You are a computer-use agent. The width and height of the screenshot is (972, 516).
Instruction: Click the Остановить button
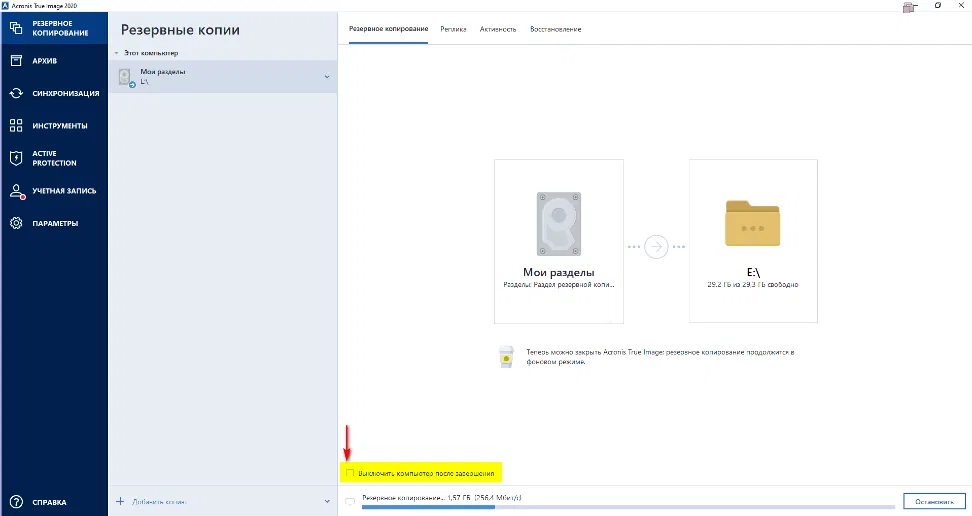coord(934,501)
